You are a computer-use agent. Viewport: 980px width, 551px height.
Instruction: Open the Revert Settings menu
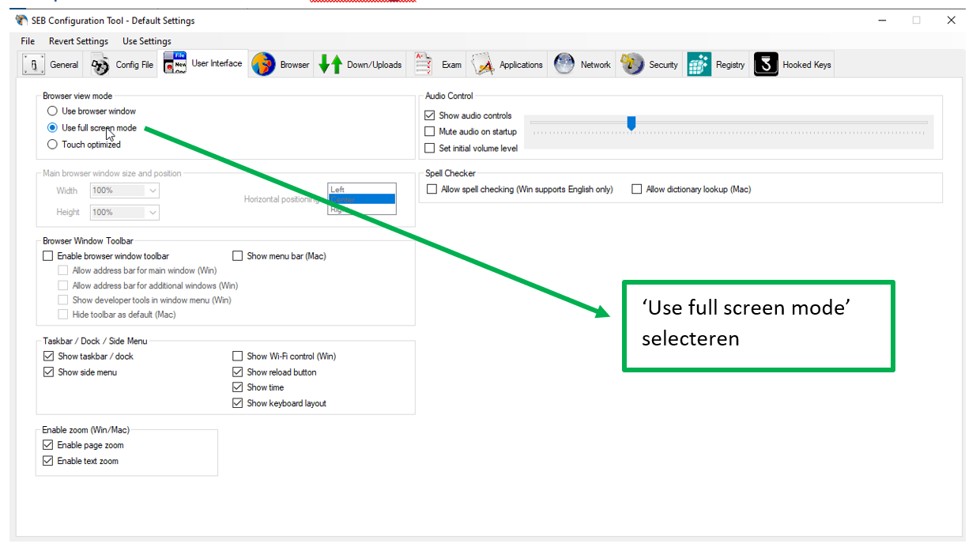coord(78,41)
